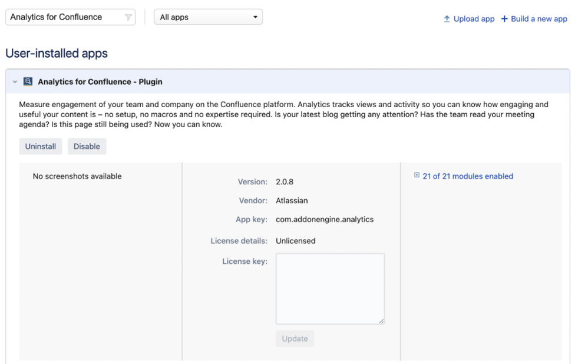Focus the License key text area
The image size is (588, 364).
[330, 289]
